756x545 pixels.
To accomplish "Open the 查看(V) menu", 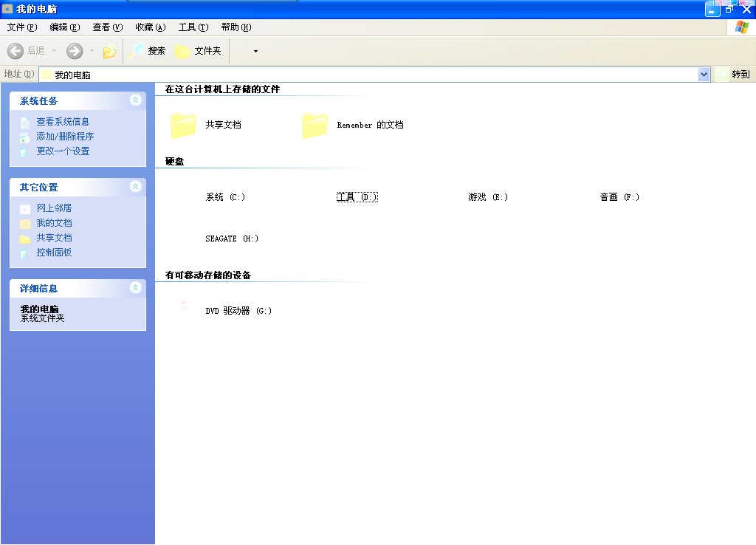I will pyautogui.click(x=108, y=27).
